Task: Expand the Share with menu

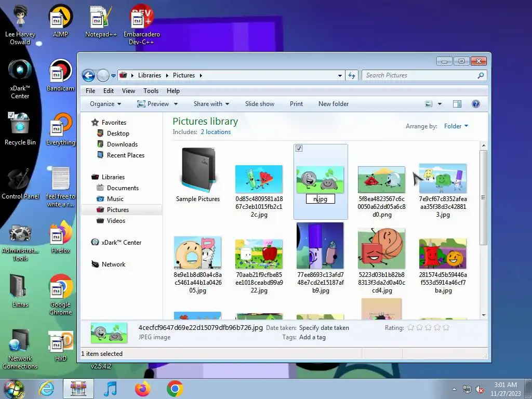Action: pyautogui.click(x=211, y=104)
